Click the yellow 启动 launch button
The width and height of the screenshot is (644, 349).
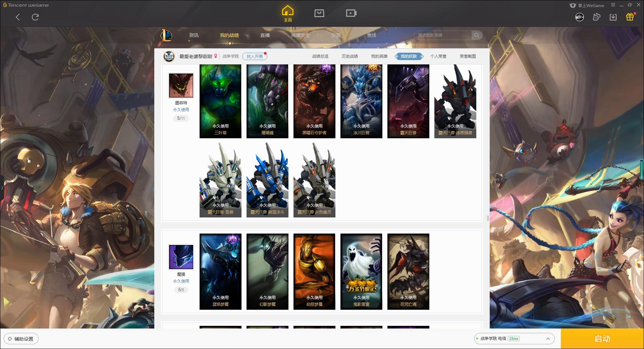pyautogui.click(x=602, y=339)
